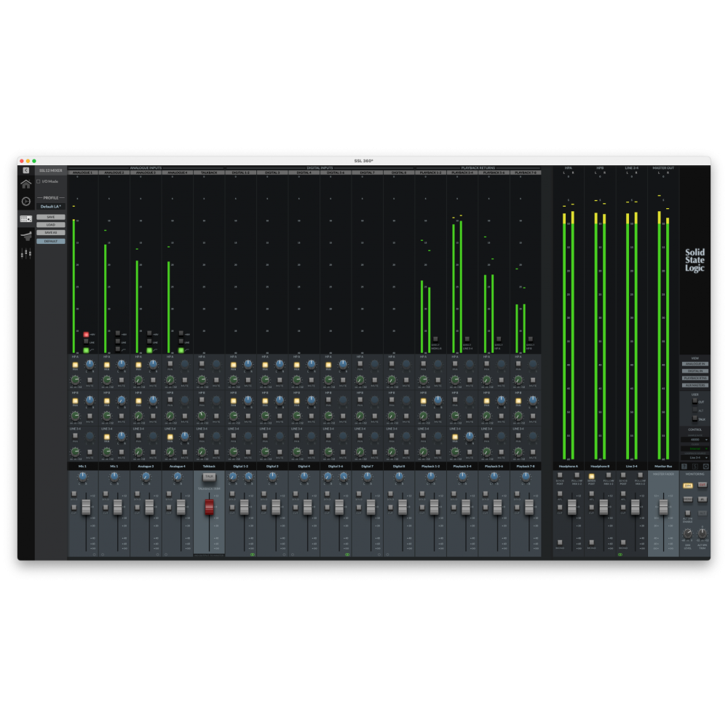728x728 pixels.
Task: Toggle DIGITAL IN view
Action: pos(695,371)
